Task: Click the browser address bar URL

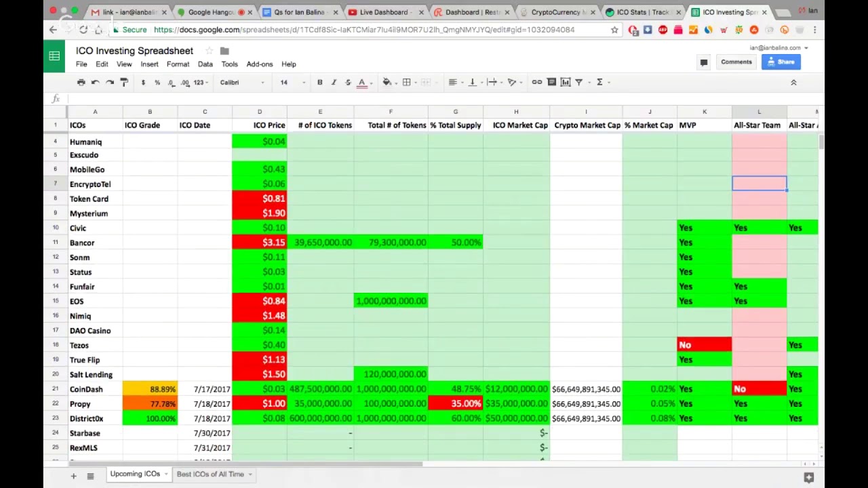Action: (x=364, y=30)
